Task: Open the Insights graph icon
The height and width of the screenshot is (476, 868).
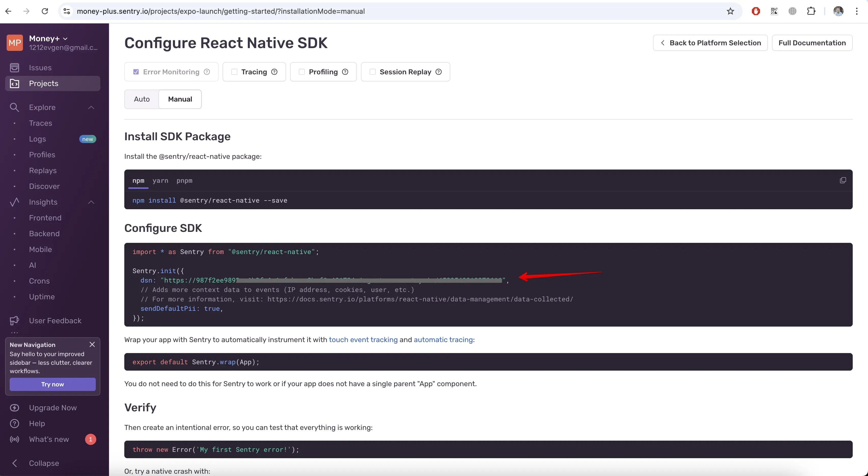Action: [14, 202]
